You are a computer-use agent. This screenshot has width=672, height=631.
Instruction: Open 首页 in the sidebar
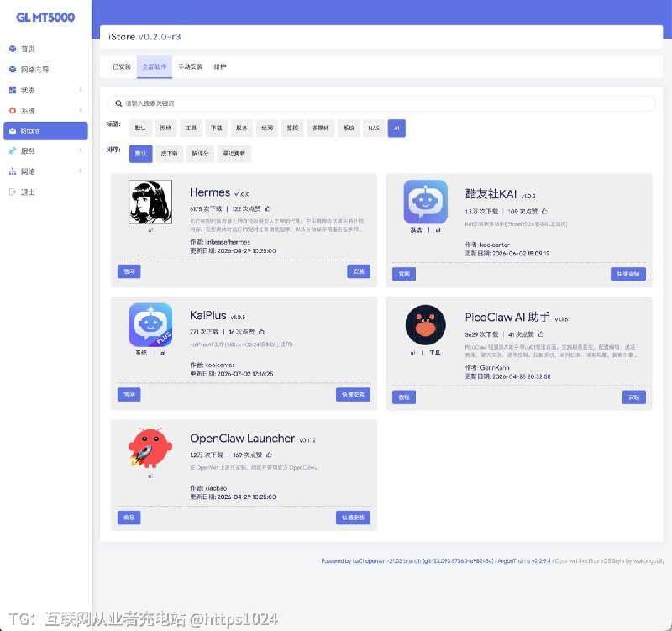(45, 49)
